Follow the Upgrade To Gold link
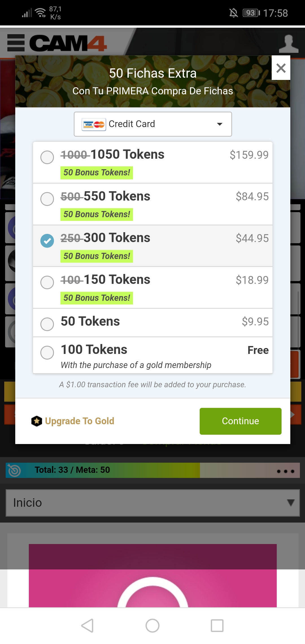Screen dimensions: 305x644 click(79, 421)
